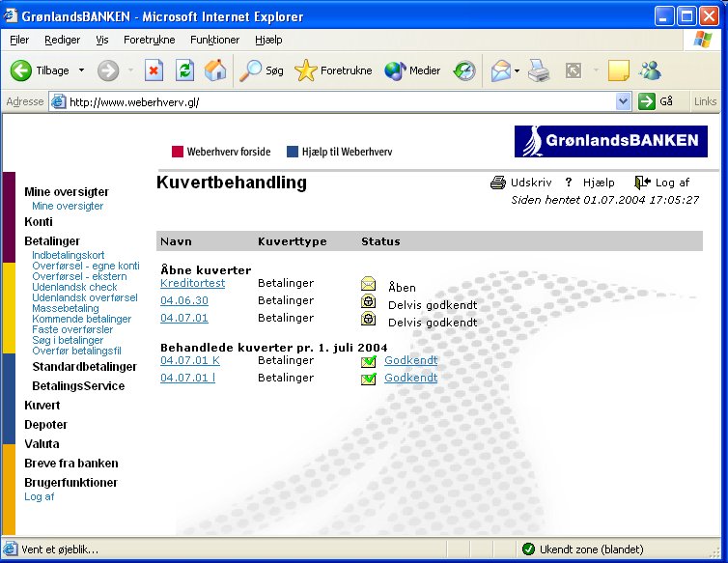Open Massebetaling in sidebar
The image size is (728, 563).
pyautogui.click(x=66, y=308)
